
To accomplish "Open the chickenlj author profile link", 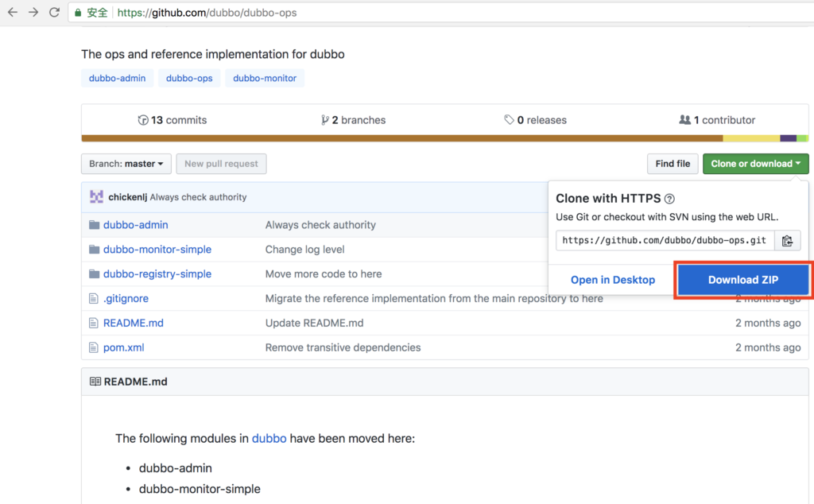I will point(128,197).
